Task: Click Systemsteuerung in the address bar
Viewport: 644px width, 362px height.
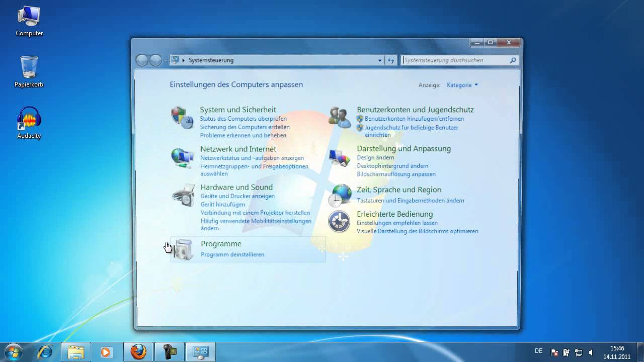Action: (x=211, y=60)
